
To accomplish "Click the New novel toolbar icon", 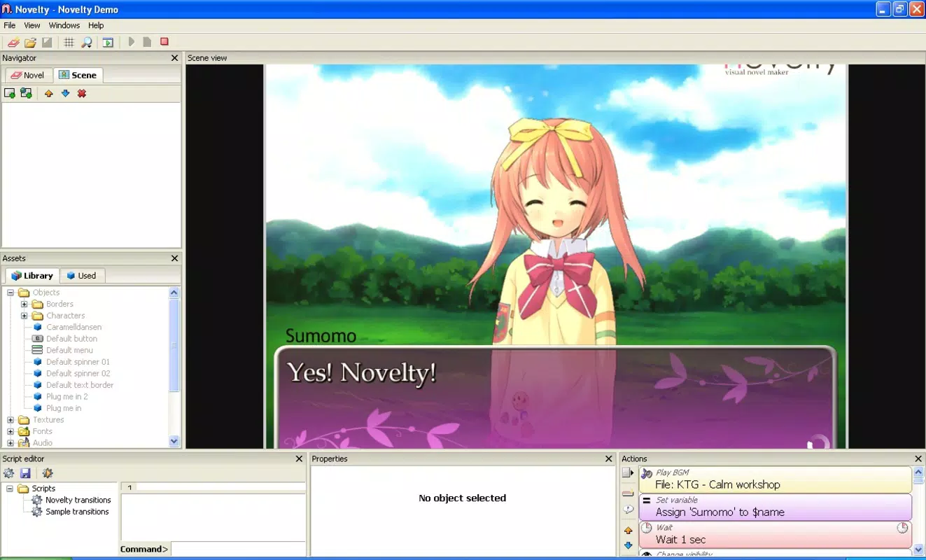I will click(13, 43).
